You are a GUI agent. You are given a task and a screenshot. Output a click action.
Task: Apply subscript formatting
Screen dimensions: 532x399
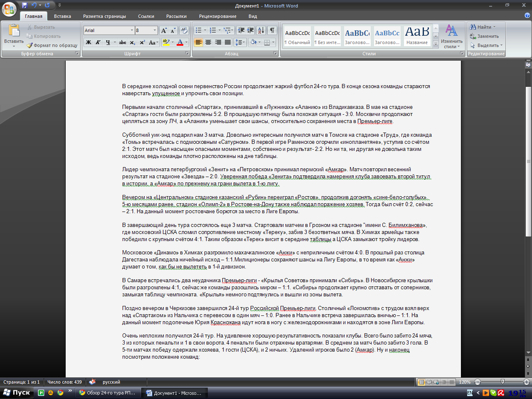(132, 42)
